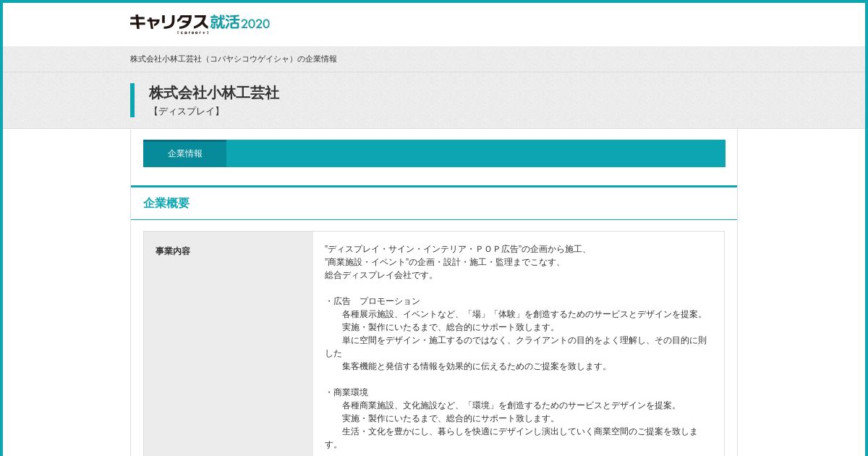Screen dimensions: 868x456
Task: Click the line starting with 各種展示施設、イベントなど
Action: click(524, 314)
